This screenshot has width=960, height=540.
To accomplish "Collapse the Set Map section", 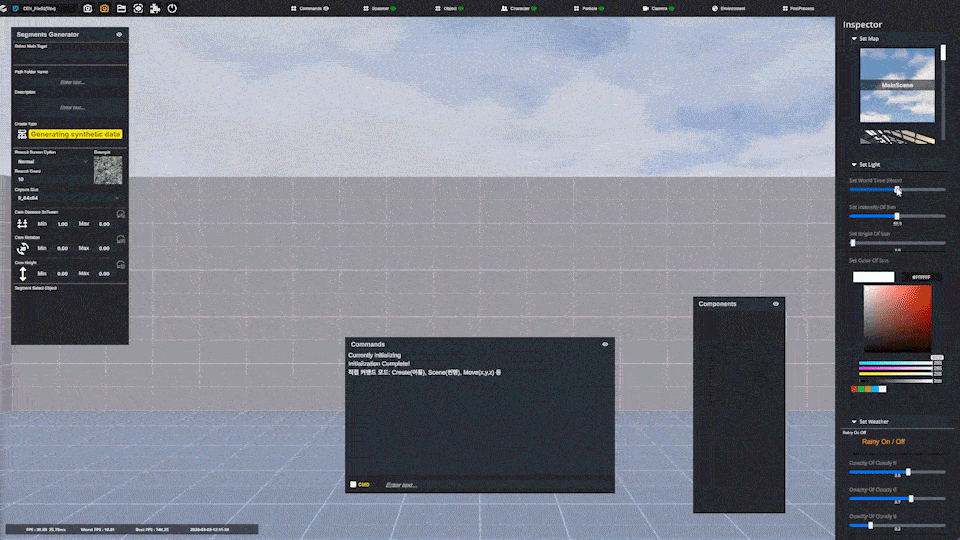I will (x=854, y=39).
